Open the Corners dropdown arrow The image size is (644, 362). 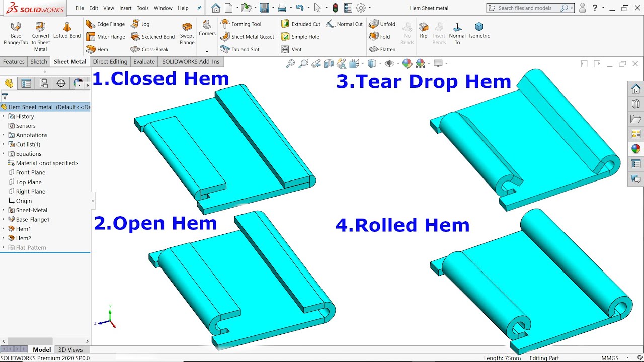coord(207,51)
